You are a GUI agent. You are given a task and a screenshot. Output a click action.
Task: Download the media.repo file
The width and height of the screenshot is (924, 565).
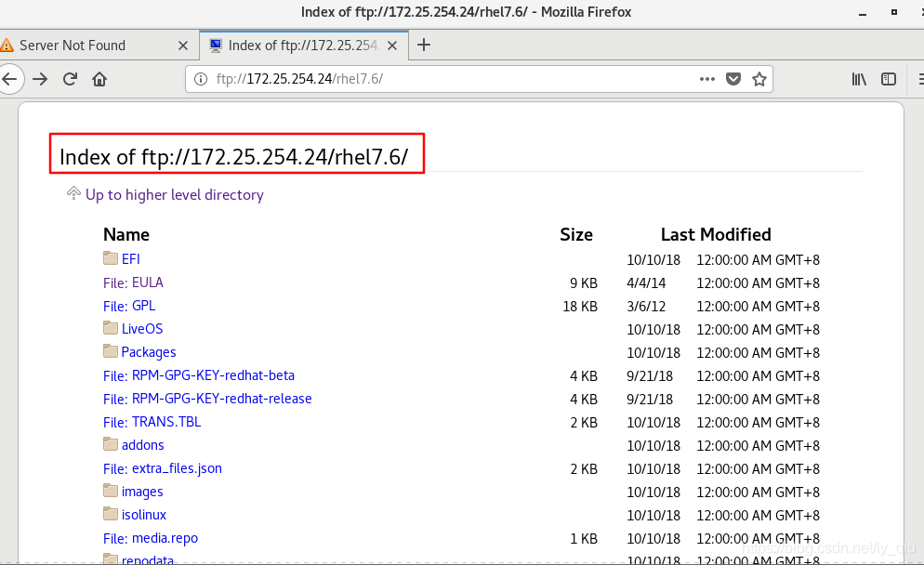click(x=151, y=538)
